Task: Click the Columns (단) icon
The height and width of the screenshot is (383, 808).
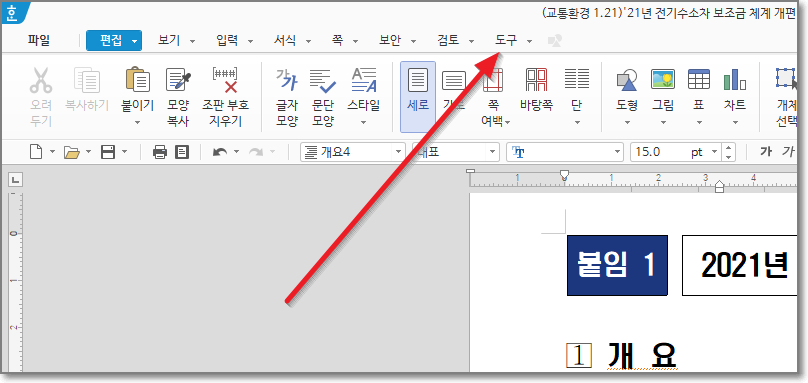Action: click(x=577, y=80)
